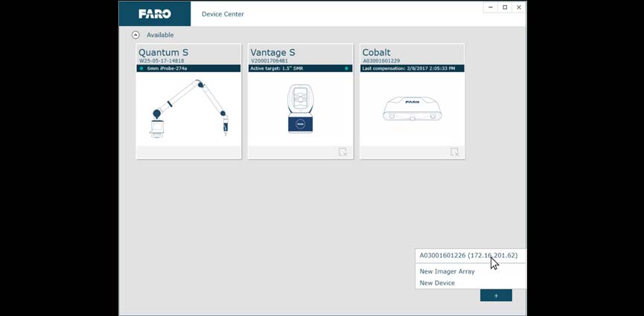The height and width of the screenshot is (316, 644).
Task: Click the remove icon on Cobalt card
Action: point(454,152)
